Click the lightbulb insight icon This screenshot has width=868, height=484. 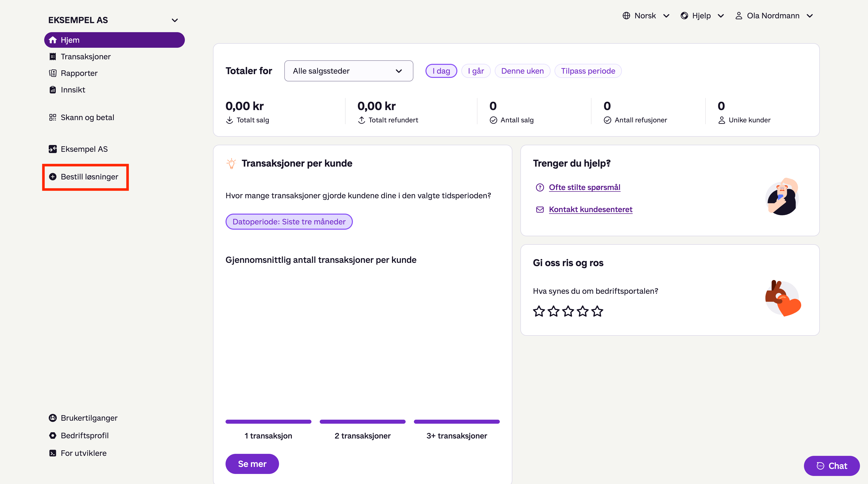coord(231,163)
